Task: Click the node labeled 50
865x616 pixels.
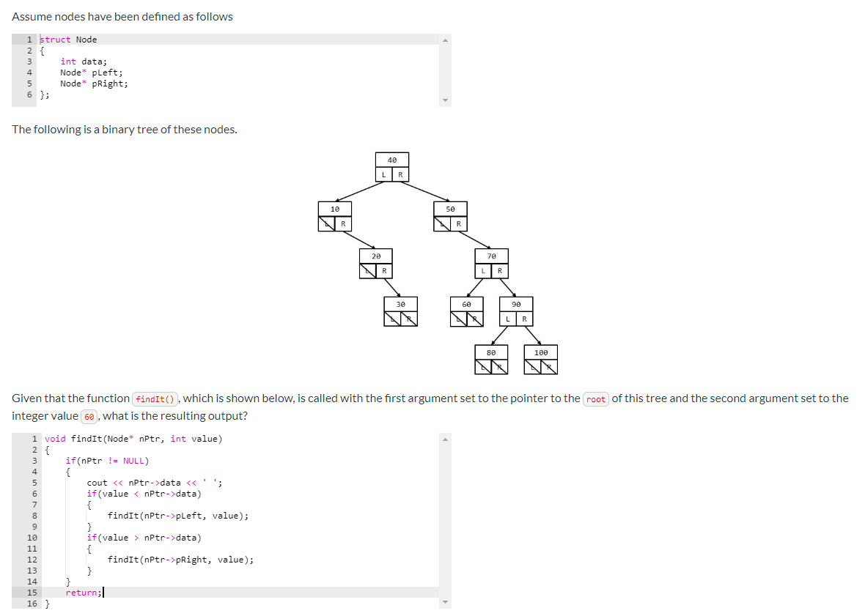Action: [x=449, y=209]
